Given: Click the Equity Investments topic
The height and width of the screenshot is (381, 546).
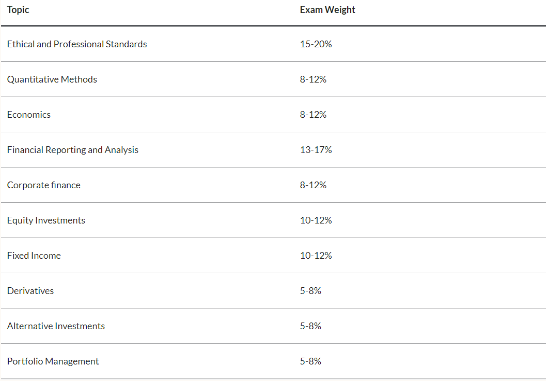Looking at the screenshot, I should (46, 220).
